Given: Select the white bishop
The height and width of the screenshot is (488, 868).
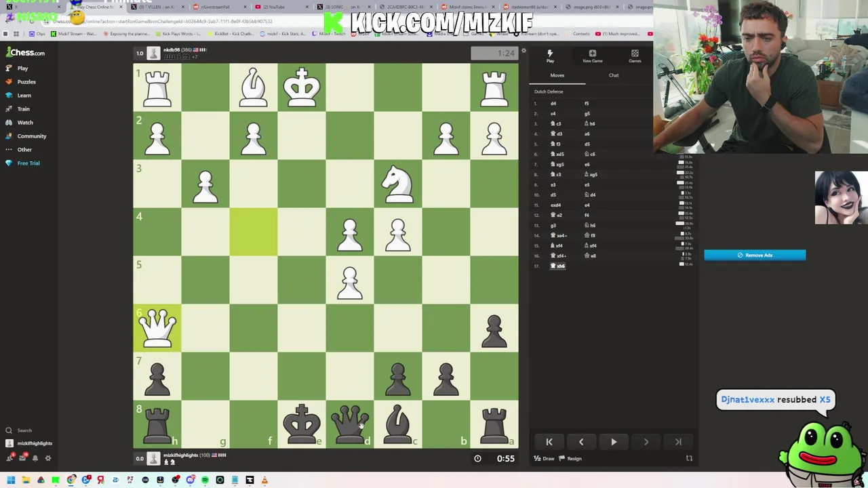Looking at the screenshot, I should pos(254,87).
